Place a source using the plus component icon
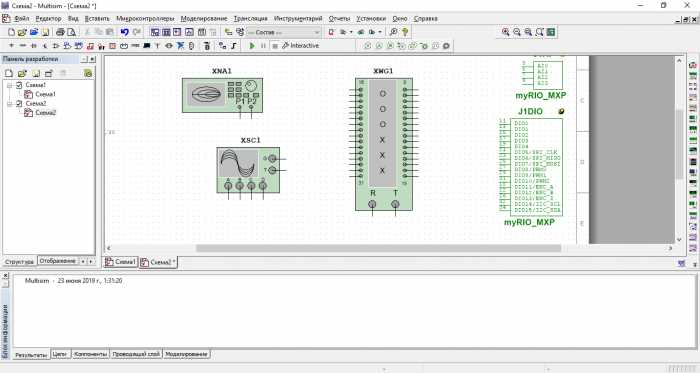700x373 pixels. (11, 46)
